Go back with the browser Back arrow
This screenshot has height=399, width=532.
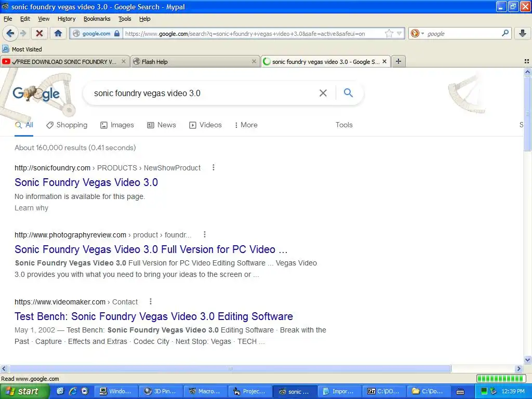[10, 33]
